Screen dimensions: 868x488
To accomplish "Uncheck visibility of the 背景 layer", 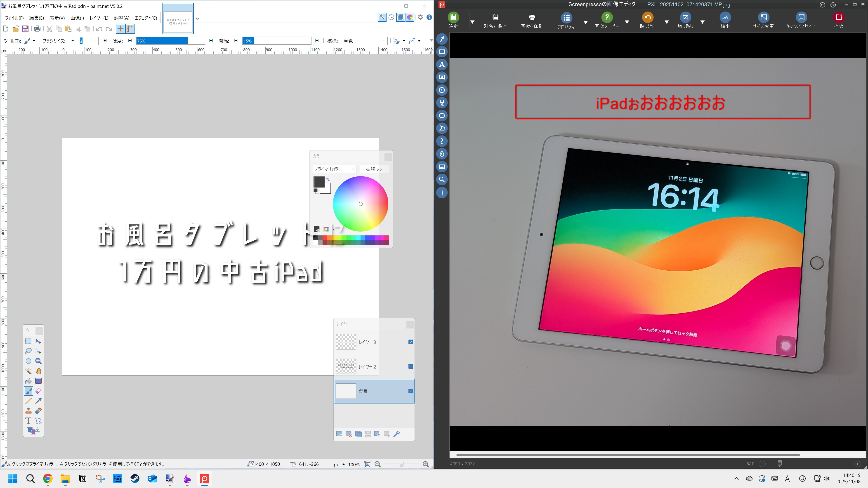I will click(x=410, y=391).
